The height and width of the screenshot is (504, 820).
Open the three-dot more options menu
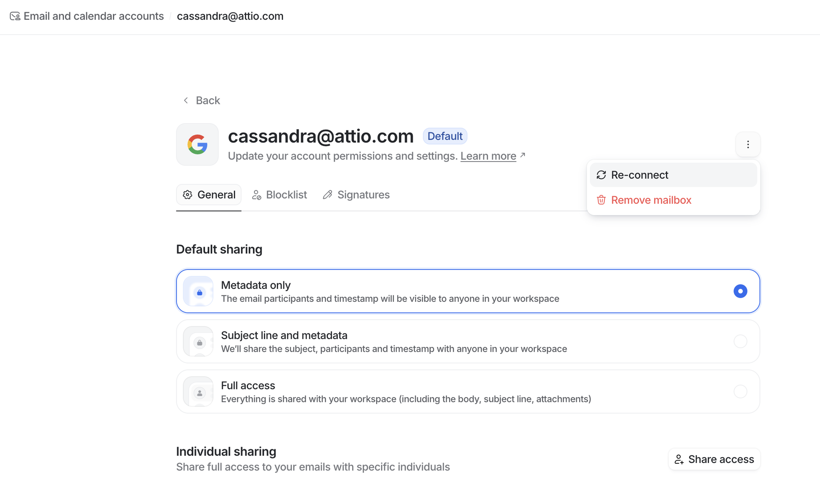[748, 144]
